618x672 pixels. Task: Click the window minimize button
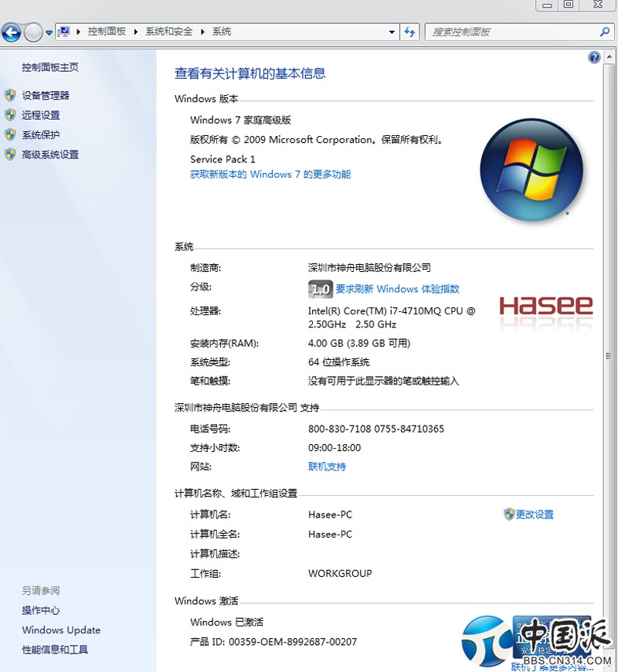click(x=547, y=5)
